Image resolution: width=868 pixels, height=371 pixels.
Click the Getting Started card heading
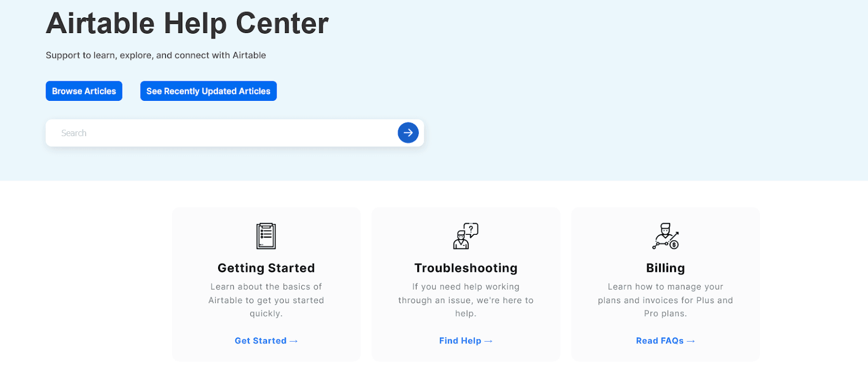pyautogui.click(x=266, y=268)
